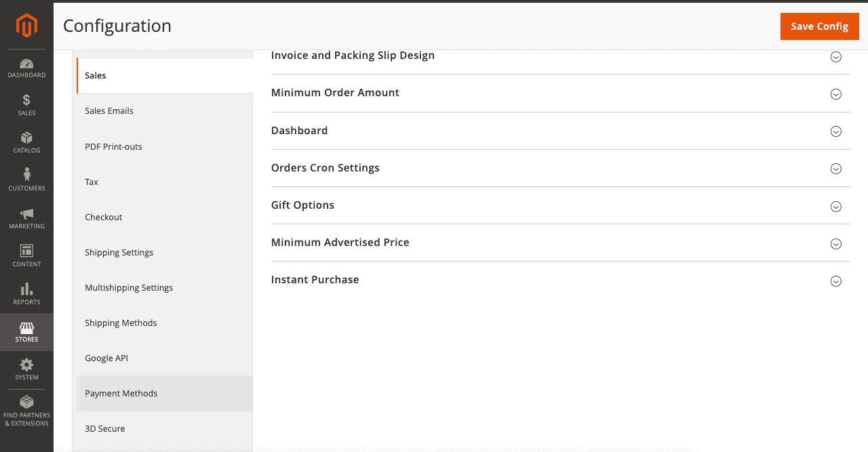Switch to the Payment Methods section
Viewport: 868px width, 452px height.
point(121,393)
